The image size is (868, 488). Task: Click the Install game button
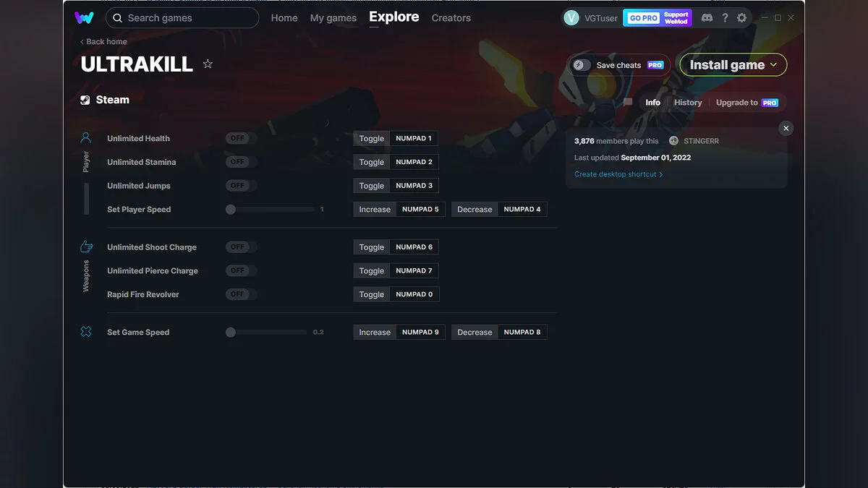(x=733, y=65)
